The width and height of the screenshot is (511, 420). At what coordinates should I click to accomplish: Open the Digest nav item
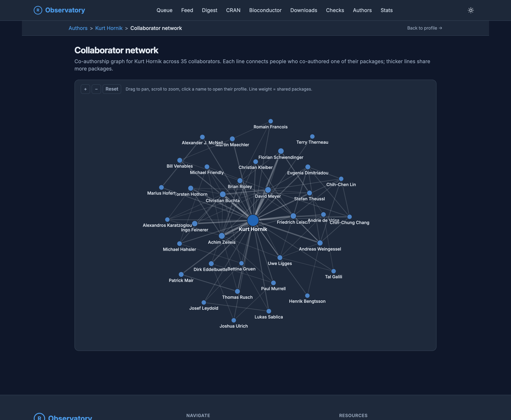tap(210, 10)
